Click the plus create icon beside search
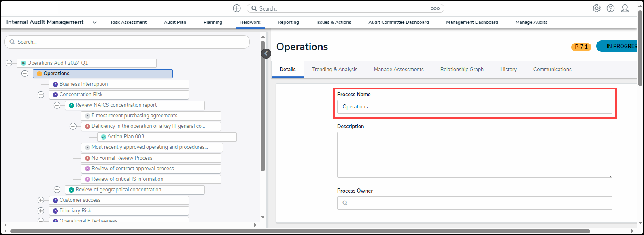The height and width of the screenshot is (235, 644). pyautogui.click(x=237, y=8)
